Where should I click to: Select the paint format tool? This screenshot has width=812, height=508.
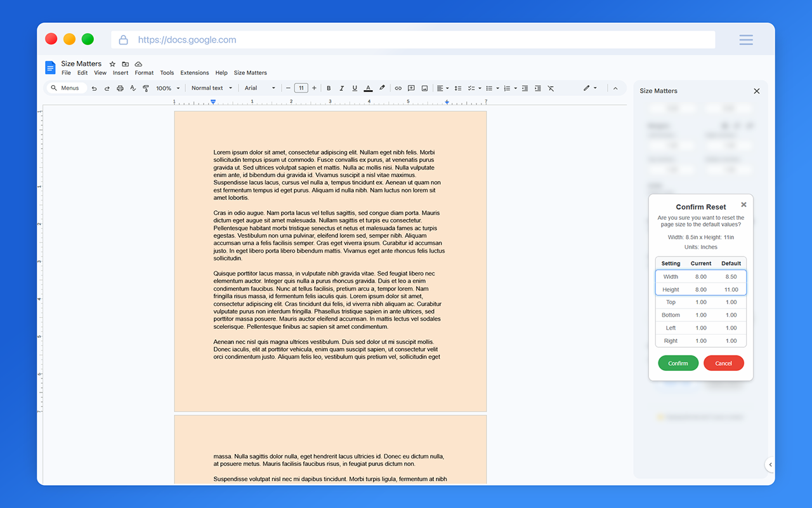[145, 88]
